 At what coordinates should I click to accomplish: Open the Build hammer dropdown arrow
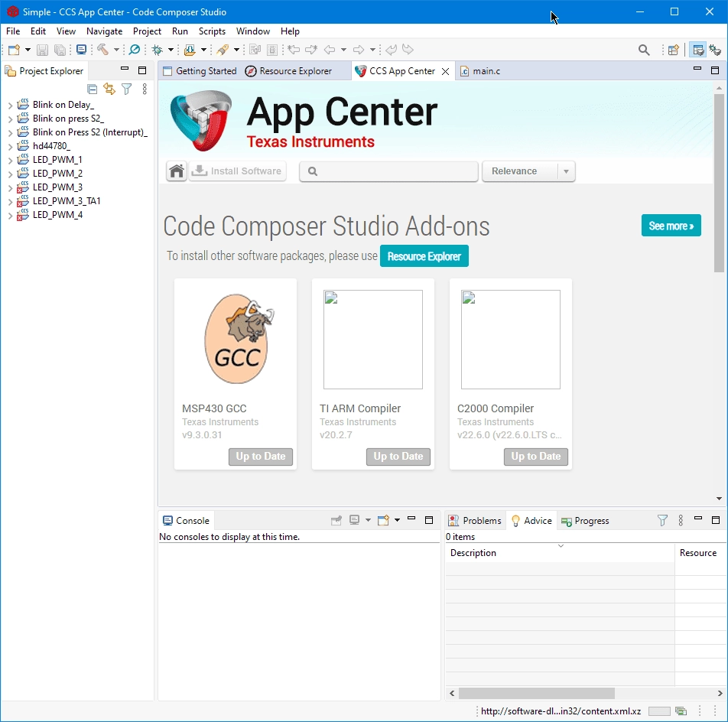tap(116, 50)
